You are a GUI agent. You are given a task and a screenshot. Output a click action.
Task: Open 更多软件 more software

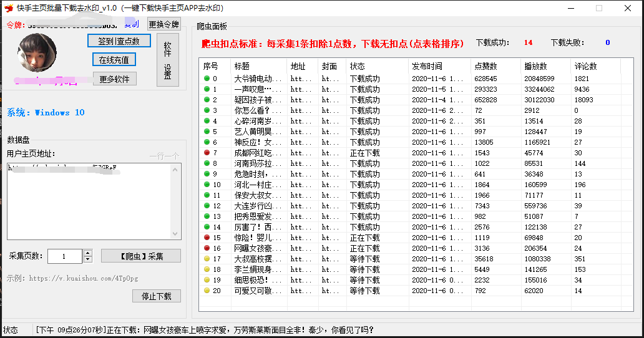(115, 79)
